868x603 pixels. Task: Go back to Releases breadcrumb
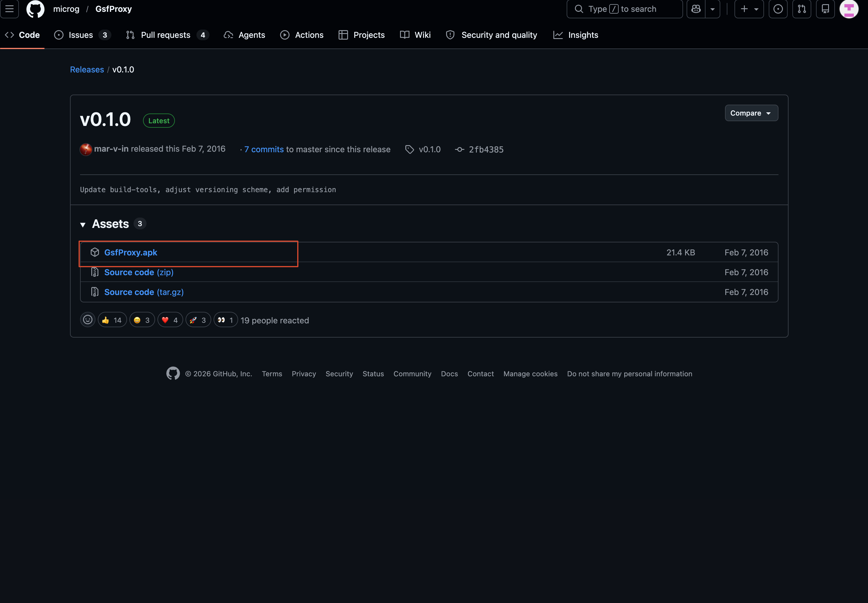[x=87, y=70]
